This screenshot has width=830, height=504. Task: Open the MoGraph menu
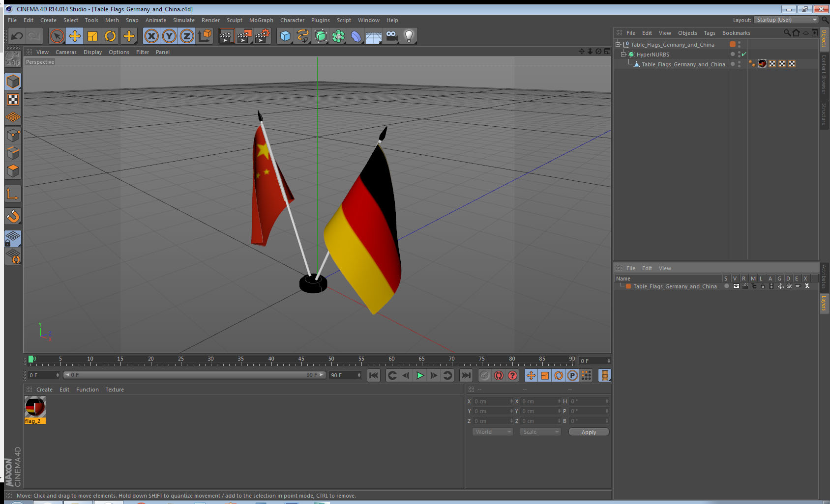tap(261, 20)
